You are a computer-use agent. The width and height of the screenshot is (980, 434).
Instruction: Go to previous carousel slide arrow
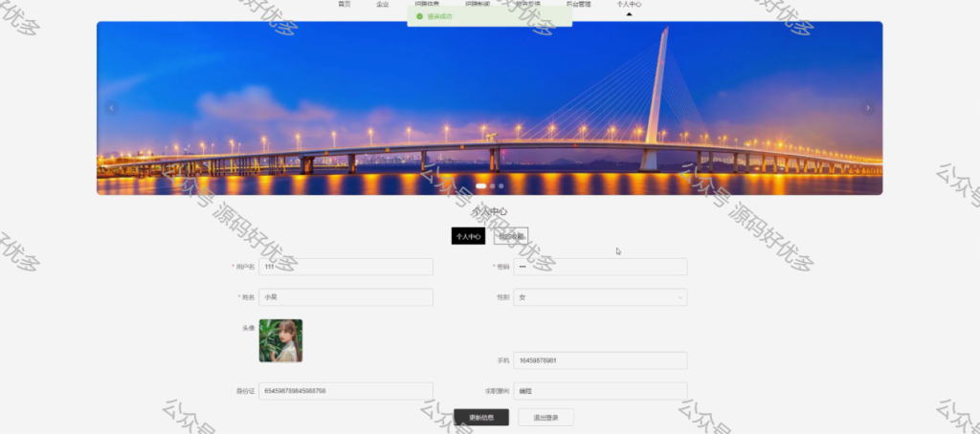pos(111,108)
